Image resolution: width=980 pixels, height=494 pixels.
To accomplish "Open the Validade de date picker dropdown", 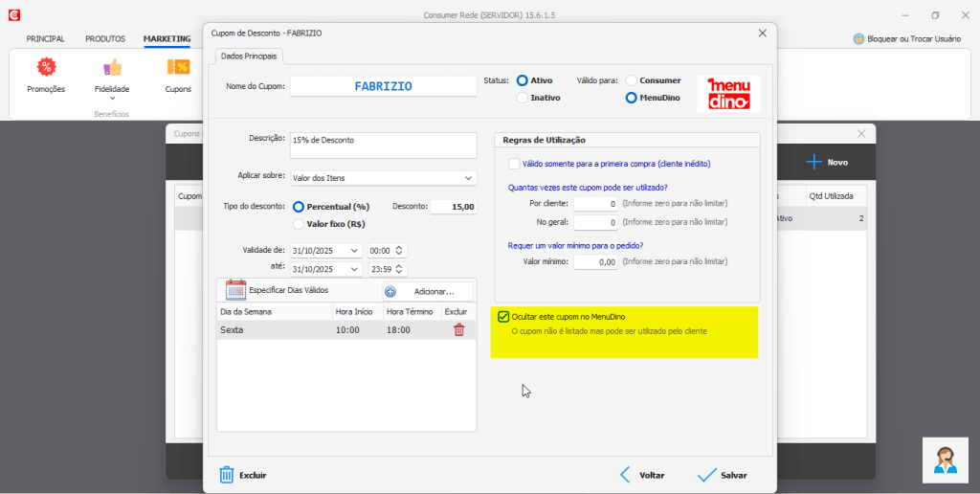I will pos(355,251).
